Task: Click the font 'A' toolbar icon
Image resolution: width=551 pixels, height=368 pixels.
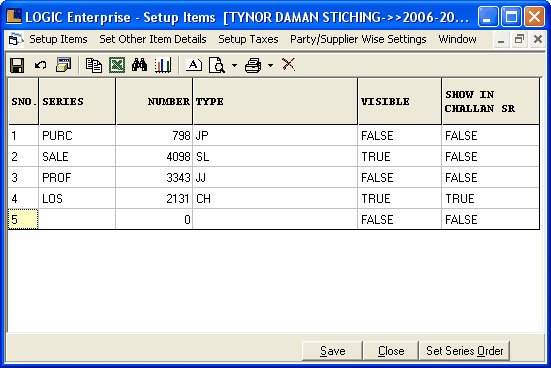Action: [x=194, y=65]
